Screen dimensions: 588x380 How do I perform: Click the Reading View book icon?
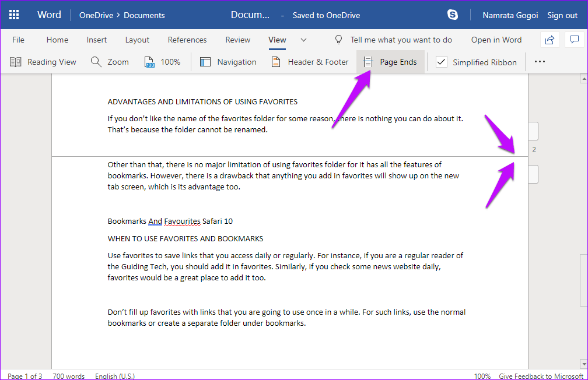point(15,62)
